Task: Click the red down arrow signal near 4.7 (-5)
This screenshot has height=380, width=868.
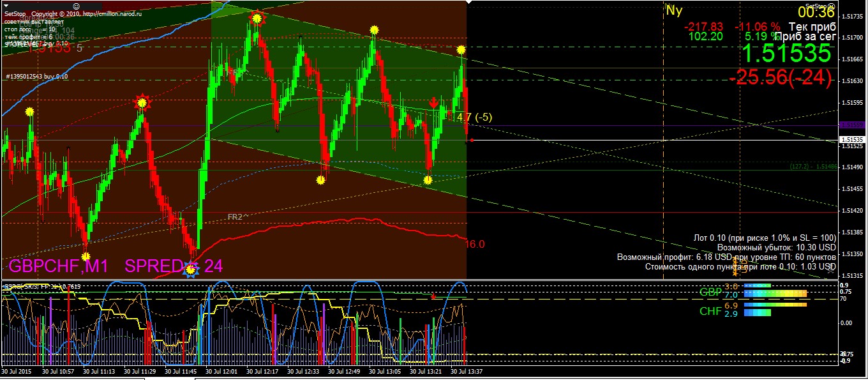Action: coord(434,103)
